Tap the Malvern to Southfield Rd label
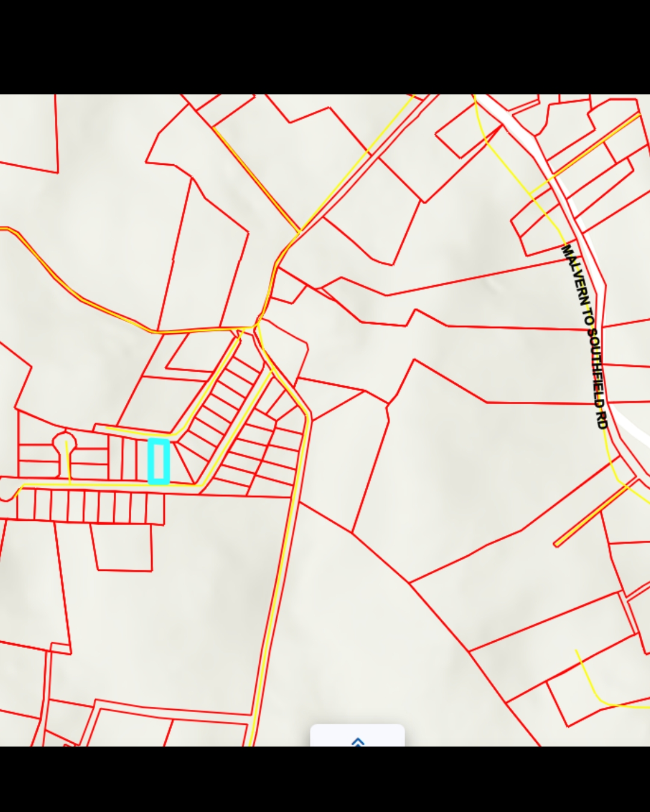650x812 pixels. click(x=585, y=336)
